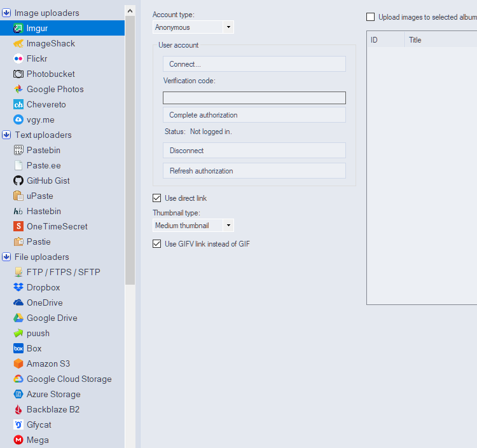Screen dimensions: 477x448
Task: Open the Paste.ee page icon
Action: 18,165
